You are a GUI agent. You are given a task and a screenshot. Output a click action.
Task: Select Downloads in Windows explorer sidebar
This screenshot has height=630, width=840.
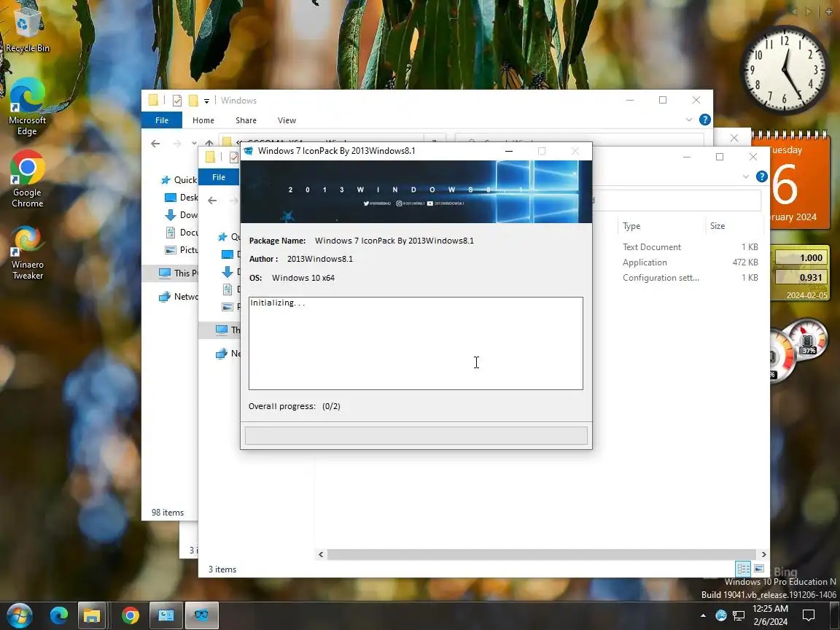(x=182, y=215)
